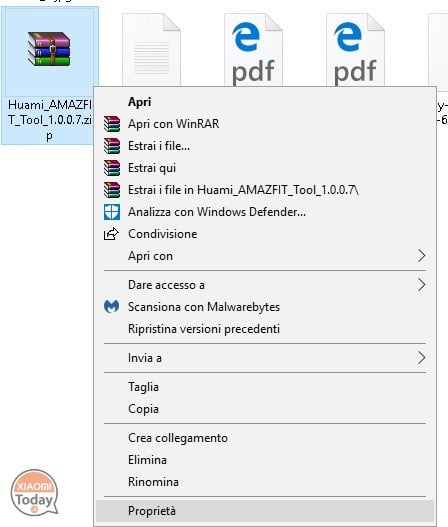The image size is (448, 527).
Task: Click WinRAR icon next to Estrai i file...
Action: (x=112, y=146)
